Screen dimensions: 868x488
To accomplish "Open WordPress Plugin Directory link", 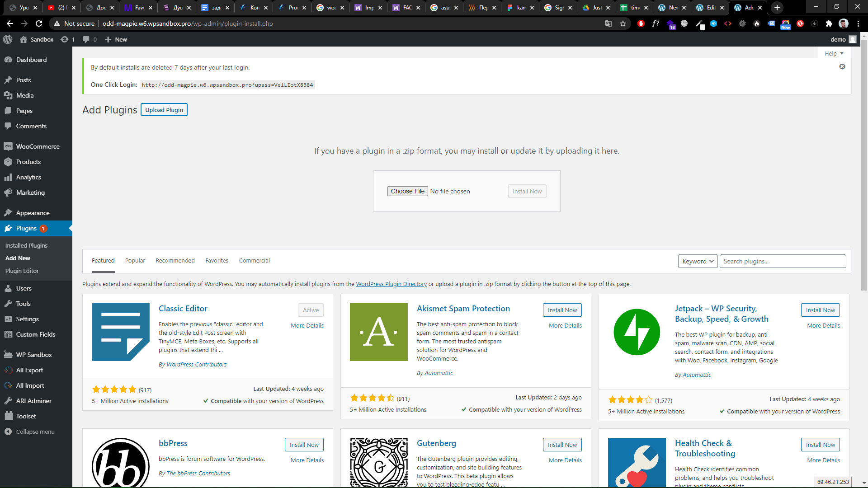I will [391, 284].
